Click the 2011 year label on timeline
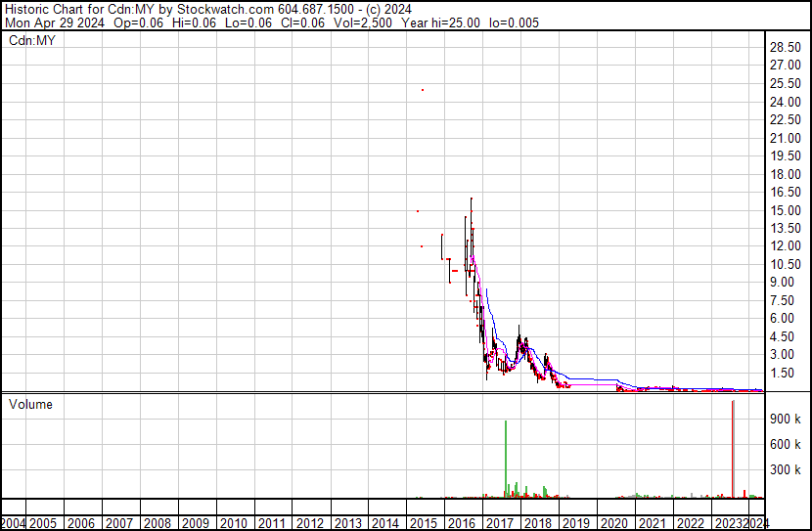The image size is (812, 531). click(x=272, y=523)
